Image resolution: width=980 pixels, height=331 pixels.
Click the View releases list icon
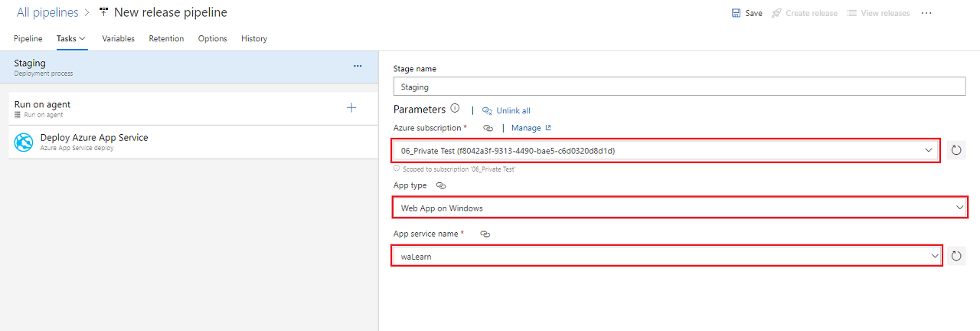coord(851,13)
